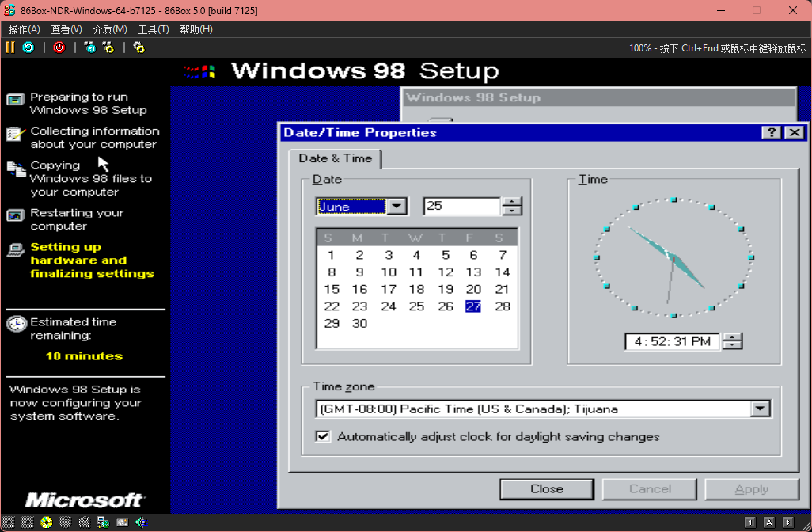Open the June month dropdown

397,207
